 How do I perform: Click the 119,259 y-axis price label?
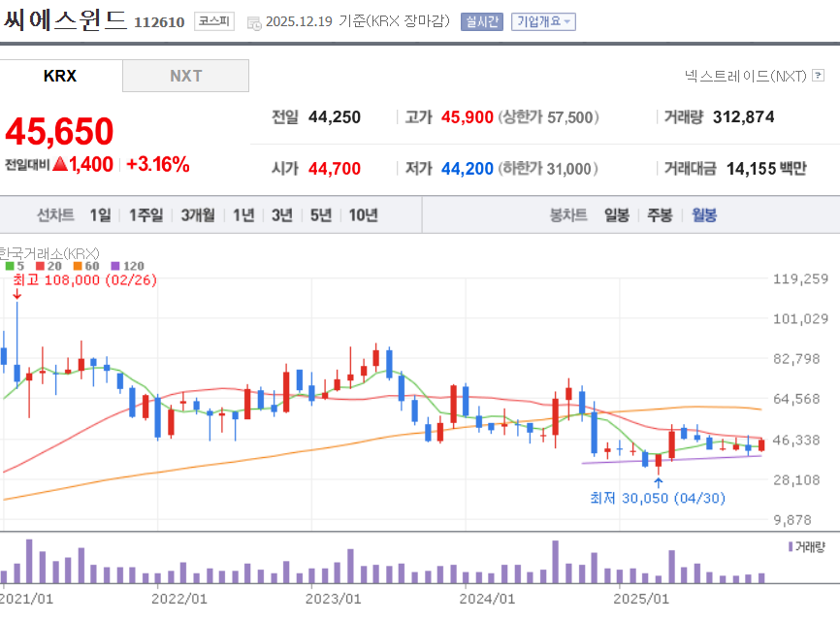pyautogui.click(x=800, y=278)
